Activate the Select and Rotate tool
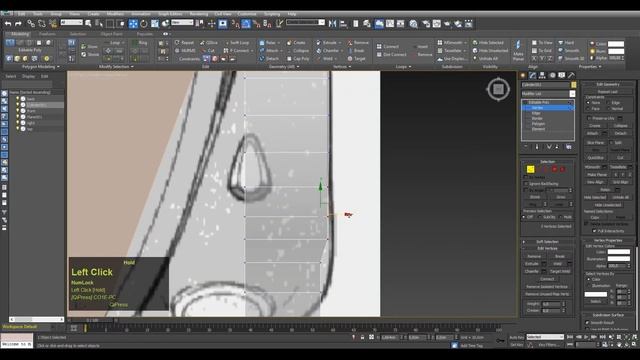Viewport: 640px width, 360px height. pyautogui.click(x=144, y=24)
